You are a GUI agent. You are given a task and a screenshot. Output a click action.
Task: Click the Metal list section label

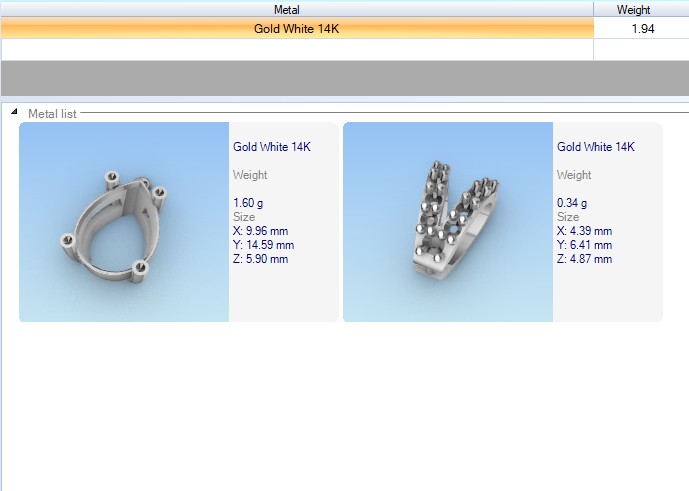52,114
